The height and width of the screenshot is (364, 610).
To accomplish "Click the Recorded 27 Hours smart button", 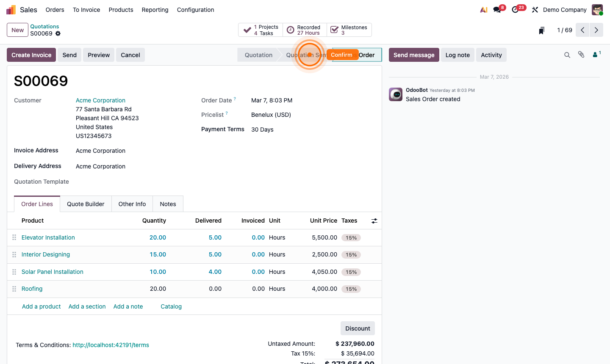I will 304,30.
